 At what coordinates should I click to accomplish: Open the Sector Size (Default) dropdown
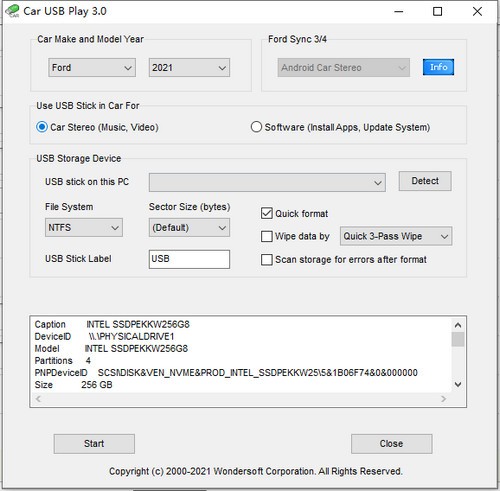click(x=189, y=228)
